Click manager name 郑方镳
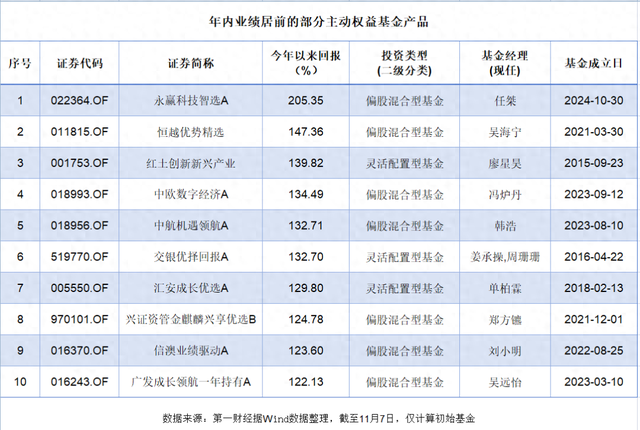640x430 pixels. (x=505, y=320)
